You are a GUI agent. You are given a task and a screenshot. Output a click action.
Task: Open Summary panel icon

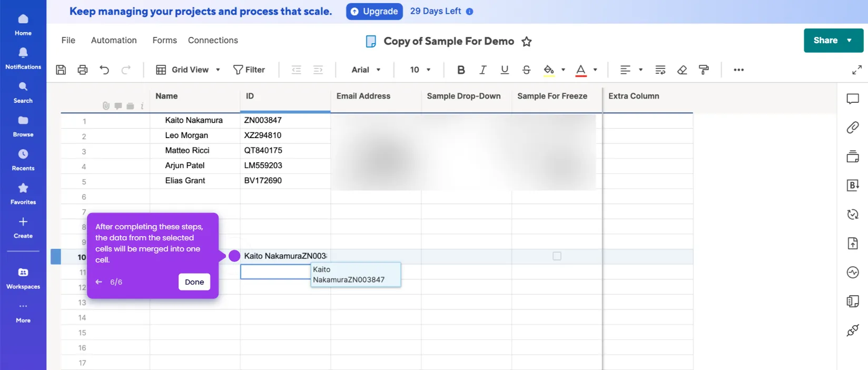853,301
